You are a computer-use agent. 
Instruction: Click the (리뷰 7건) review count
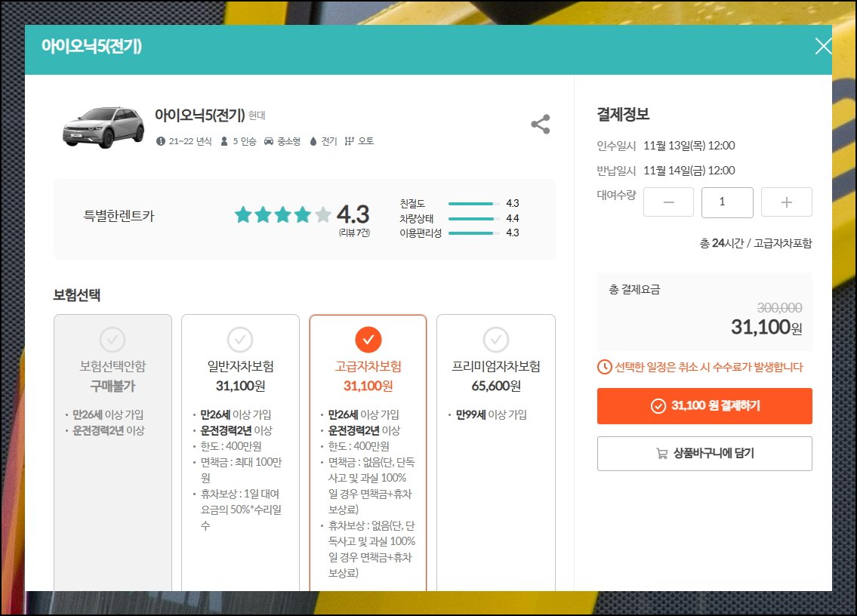tap(354, 233)
